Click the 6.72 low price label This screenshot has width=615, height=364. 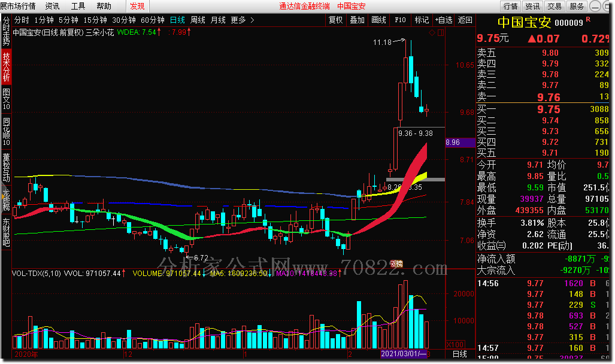pyautogui.click(x=201, y=258)
